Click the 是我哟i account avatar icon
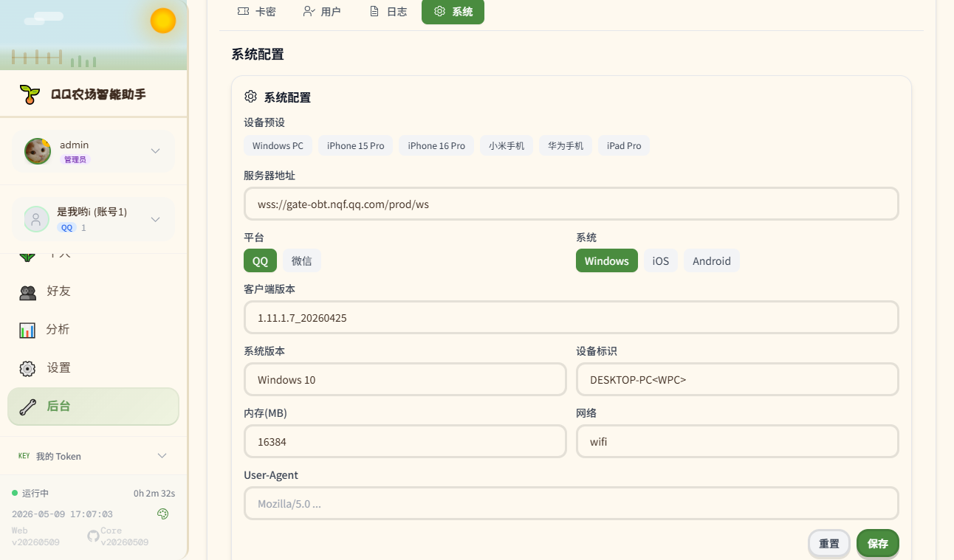 point(36,219)
